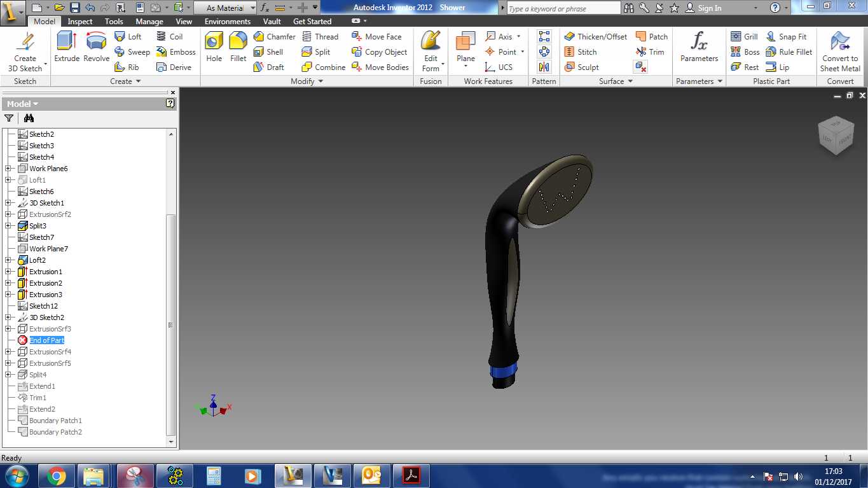This screenshot has height=488, width=868.
Task: Select the Shell tool
Action: pyautogui.click(x=268, y=52)
